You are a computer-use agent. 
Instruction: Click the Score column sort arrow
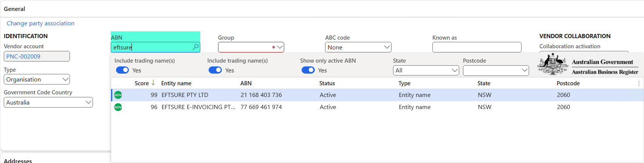coord(153,83)
